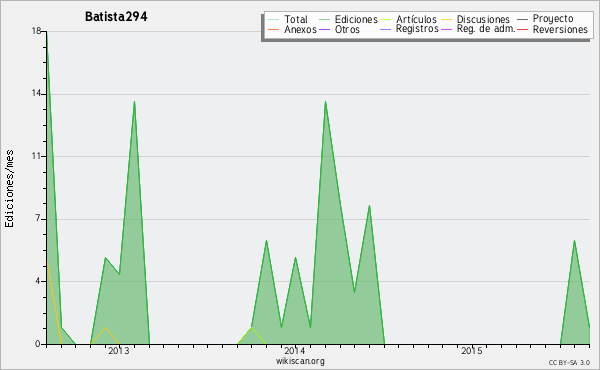Image resolution: width=600 pixels, height=370 pixels.
Task: Click the y-axis value 18
Action: coord(37,31)
